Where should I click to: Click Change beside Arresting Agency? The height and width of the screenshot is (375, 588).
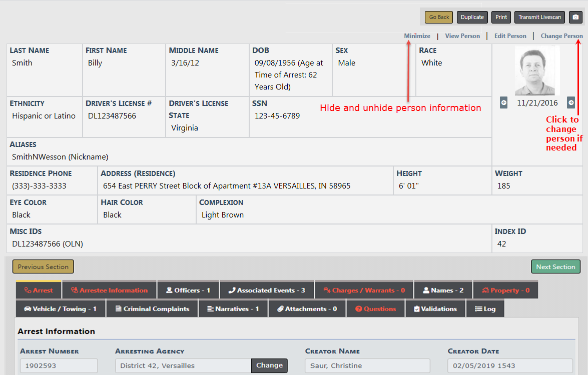tap(269, 365)
